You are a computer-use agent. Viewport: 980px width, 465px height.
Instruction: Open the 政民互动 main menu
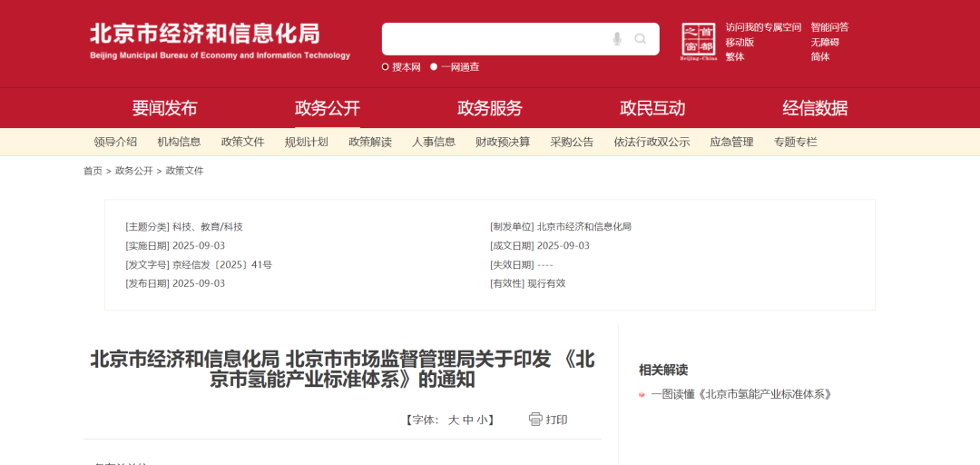[652, 108]
